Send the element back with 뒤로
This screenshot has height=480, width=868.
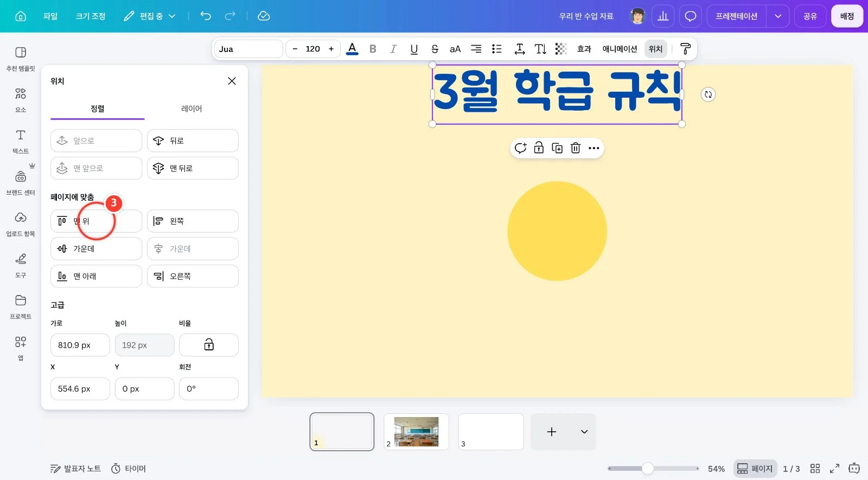click(193, 140)
